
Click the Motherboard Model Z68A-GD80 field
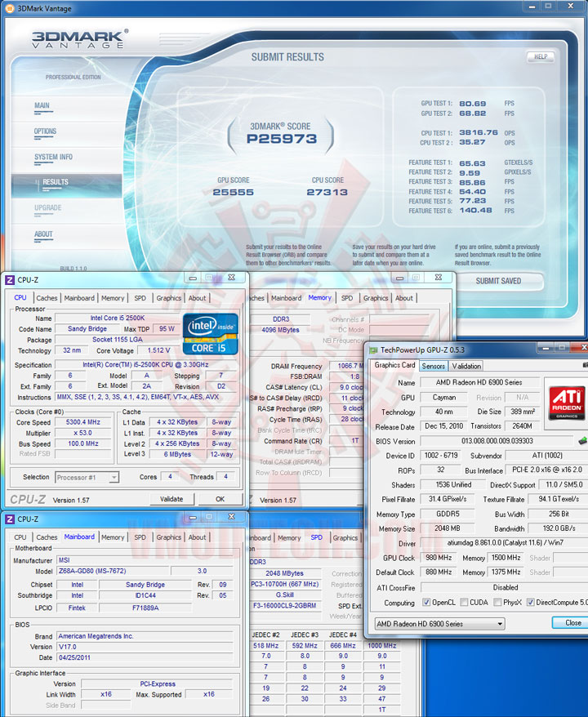coord(113,571)
